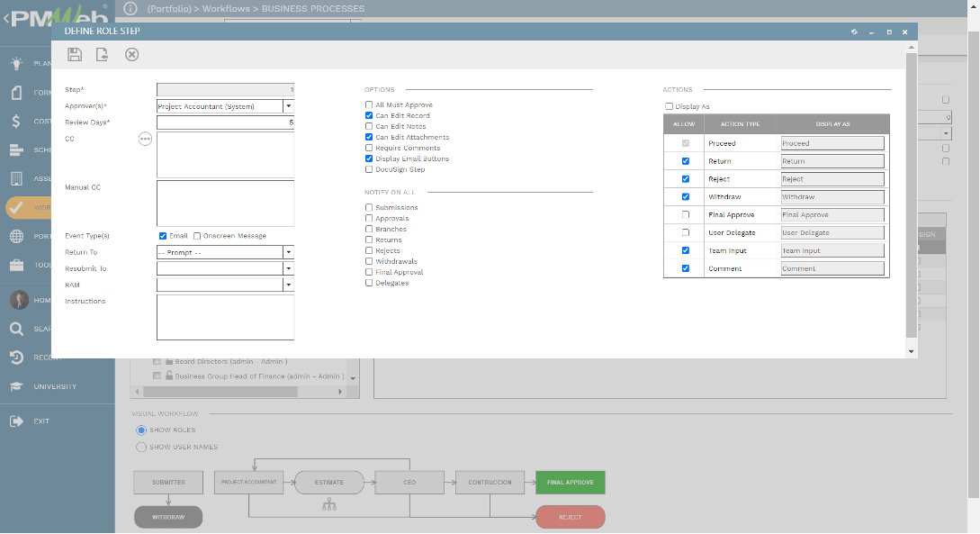
Task: Toggle the DocuSign Step checkbox
Action: pos(369,169)
